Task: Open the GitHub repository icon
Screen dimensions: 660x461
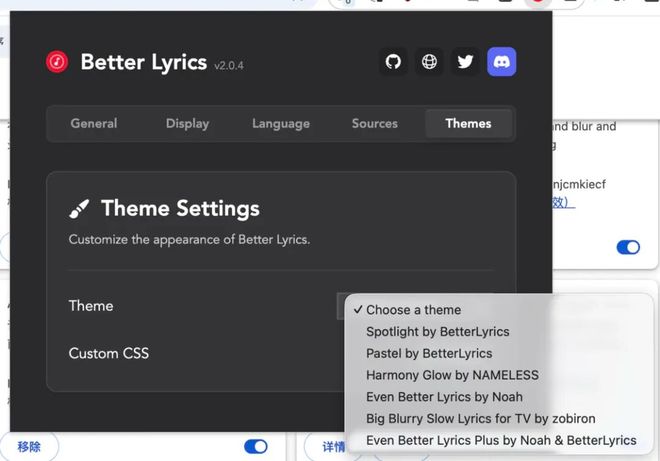Action: [394, 62]
